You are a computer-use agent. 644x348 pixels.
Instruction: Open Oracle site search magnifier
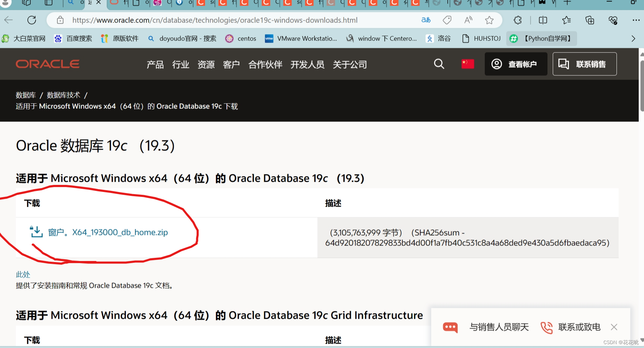439,64
